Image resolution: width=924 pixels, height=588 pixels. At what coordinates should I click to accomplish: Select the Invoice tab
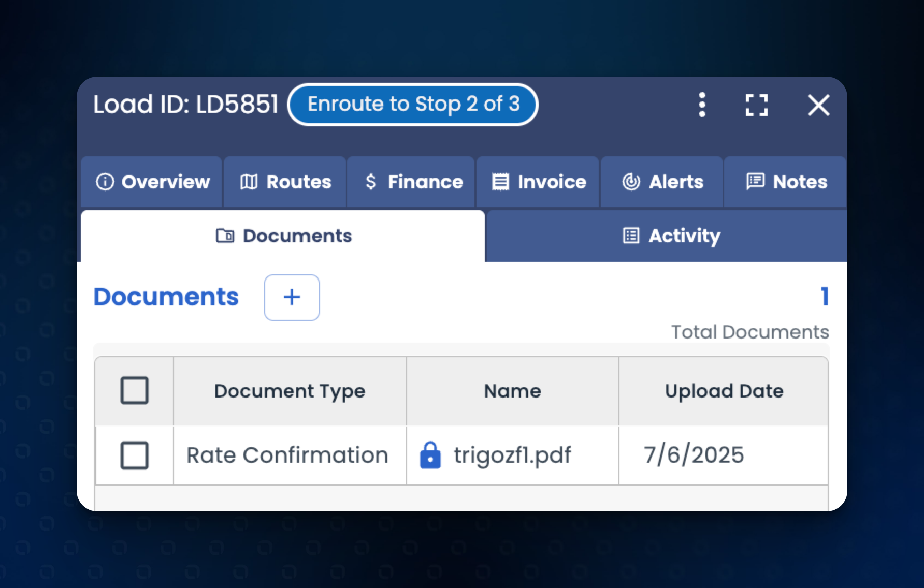(538, 182)
